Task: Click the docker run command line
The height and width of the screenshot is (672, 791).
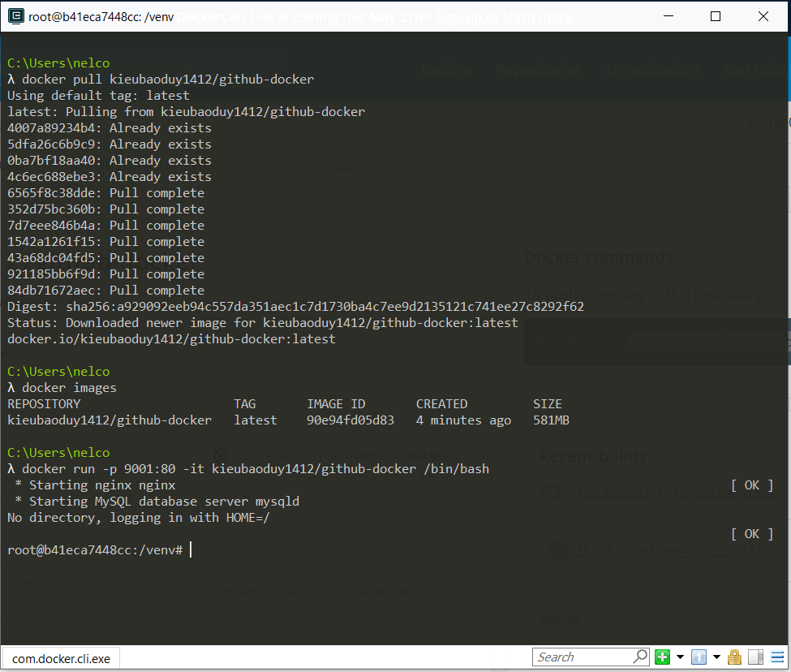Action: [x=248, y=468]
